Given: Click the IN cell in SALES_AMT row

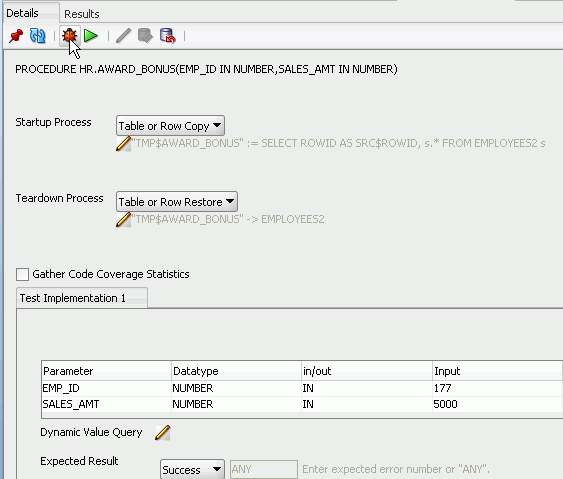Looking at the screenshot, I should coord(367,404).
